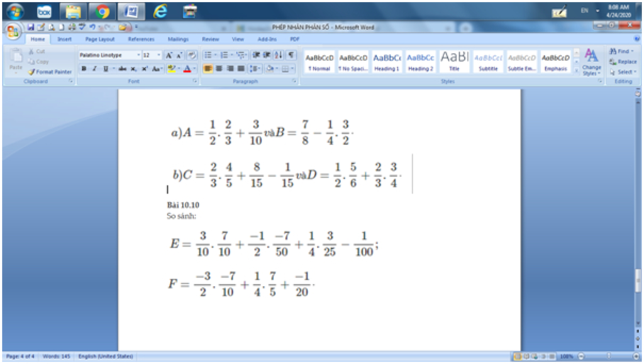Click Zoom Out minus button
This screenshot has height=364, width=644.
tap(581, 356)
